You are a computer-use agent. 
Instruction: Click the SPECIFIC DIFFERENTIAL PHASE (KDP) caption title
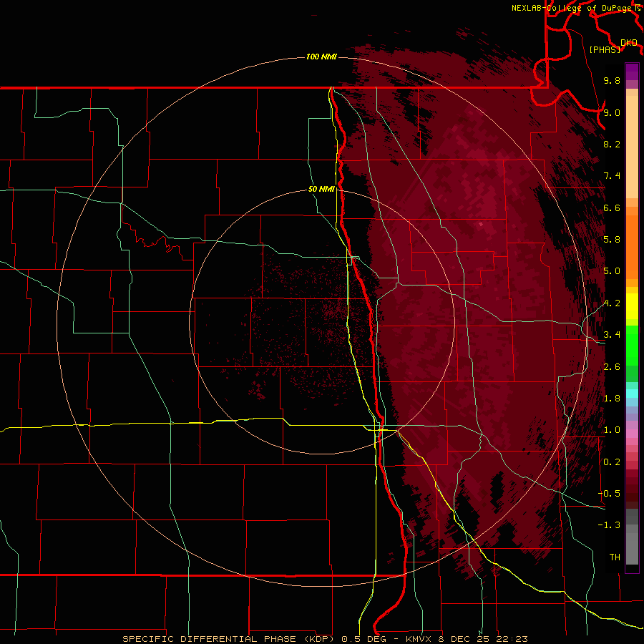pyautogui.click(x=229, y=639)
